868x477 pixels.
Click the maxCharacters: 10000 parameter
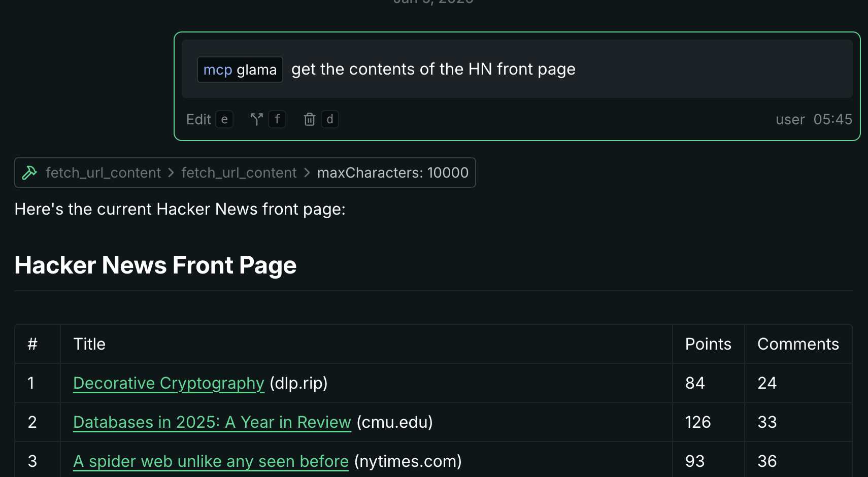point(392,173)
